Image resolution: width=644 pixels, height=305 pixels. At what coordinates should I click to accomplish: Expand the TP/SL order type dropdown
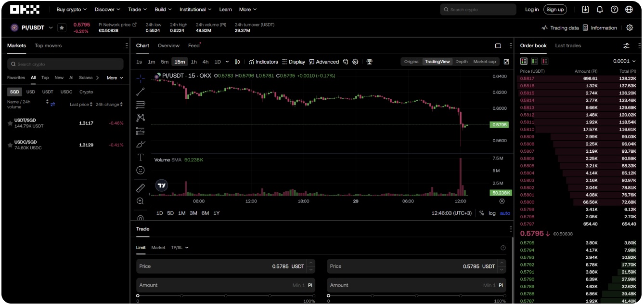click(x=180, y=248)
